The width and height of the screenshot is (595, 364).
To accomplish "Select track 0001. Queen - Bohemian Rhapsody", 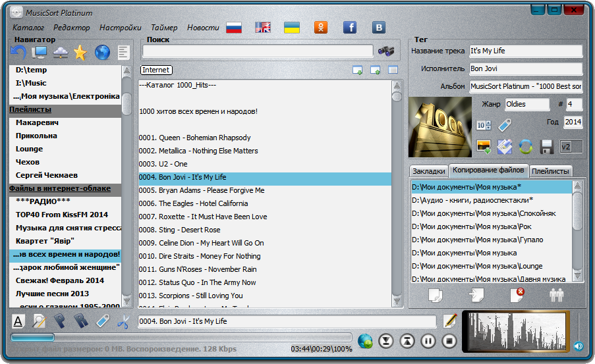I will click(264, 138).
